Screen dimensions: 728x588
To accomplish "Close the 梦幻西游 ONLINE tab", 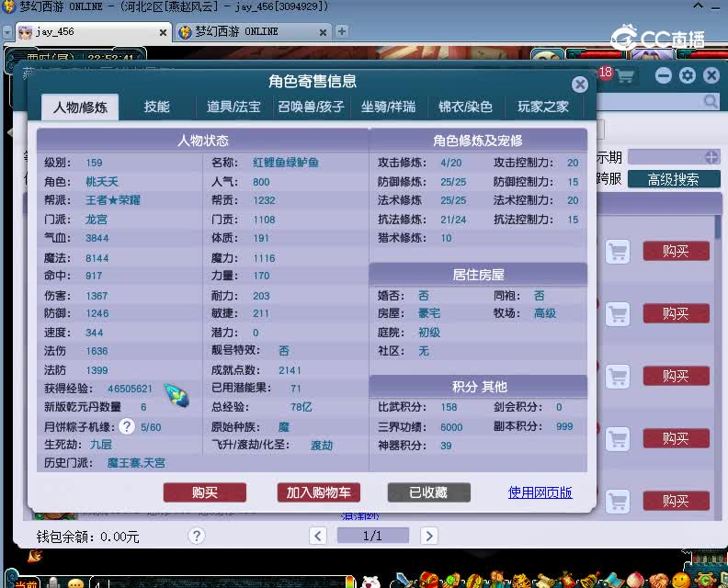I will click(324, 32).
